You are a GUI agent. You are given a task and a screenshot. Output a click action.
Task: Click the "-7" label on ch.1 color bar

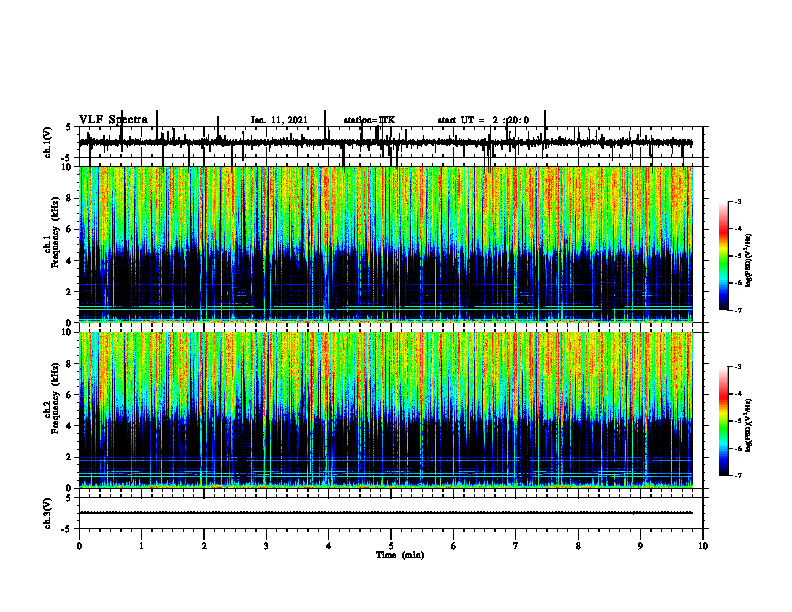[738, 310]
